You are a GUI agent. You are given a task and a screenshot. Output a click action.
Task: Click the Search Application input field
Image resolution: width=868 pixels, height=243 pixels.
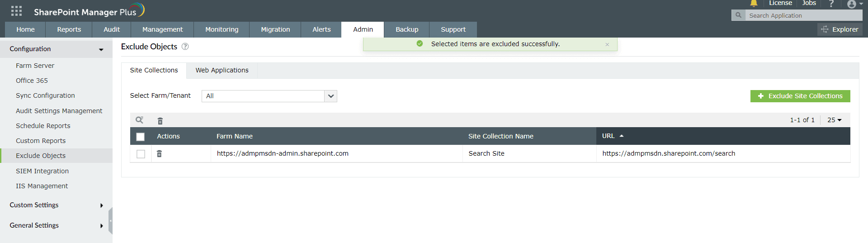[803, 15]
